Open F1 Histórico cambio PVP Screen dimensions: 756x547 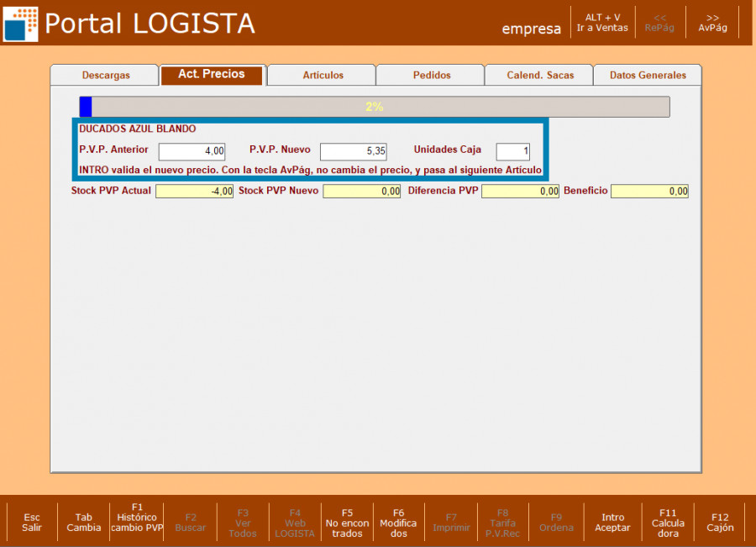click(137, 518)
